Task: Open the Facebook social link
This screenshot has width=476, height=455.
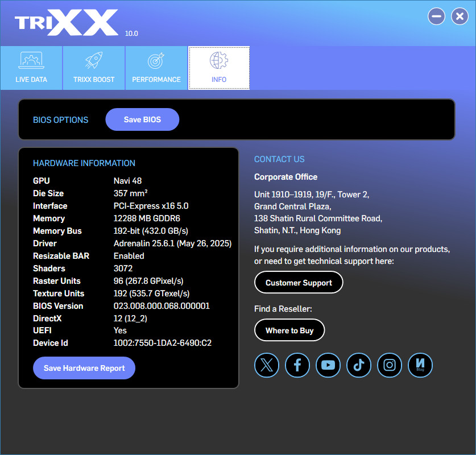Action: pos(297,365)
